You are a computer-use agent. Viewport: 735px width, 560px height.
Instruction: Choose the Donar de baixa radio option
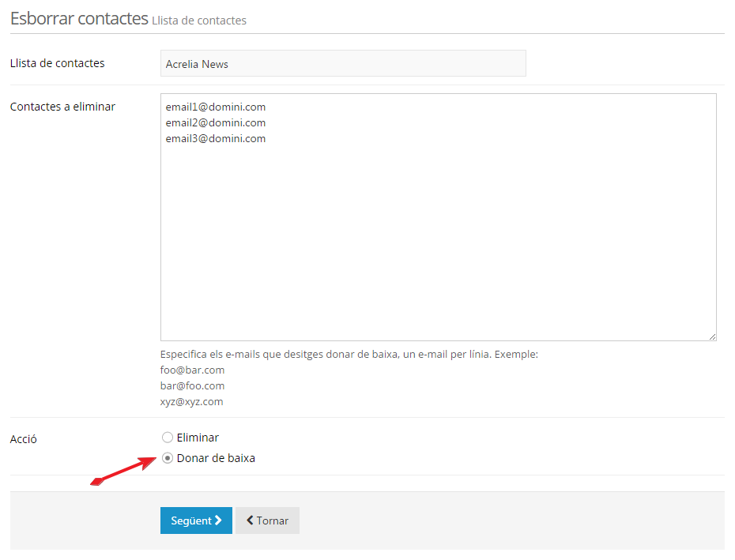tap(167, 458)
